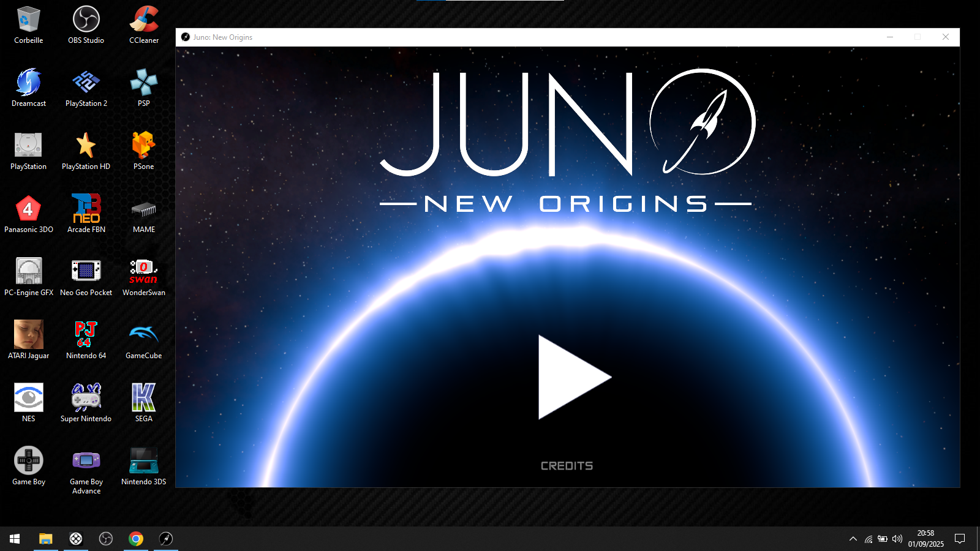Viewport: 980px width, 551px height.
Task: Close the Juno: New Origins window
Action: [946, 37]
